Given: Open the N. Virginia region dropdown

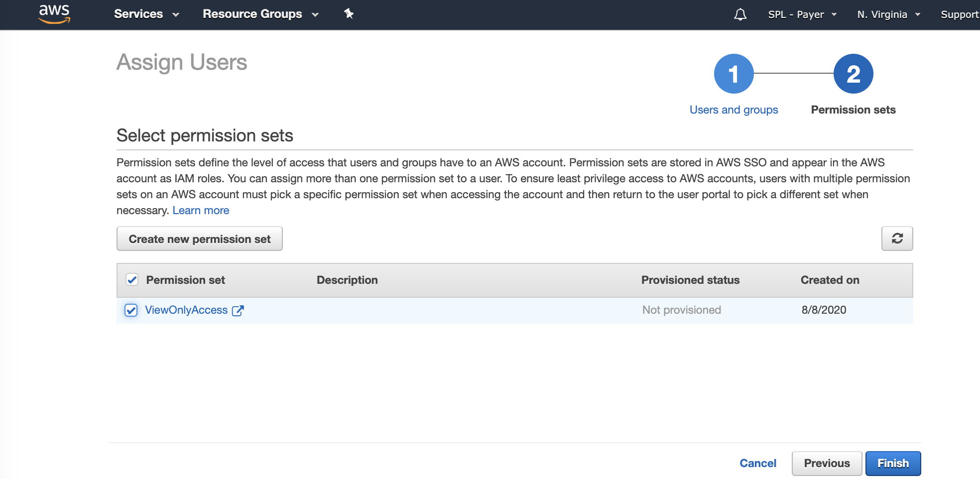Looking at the screenshot, I should pos(888,14).
